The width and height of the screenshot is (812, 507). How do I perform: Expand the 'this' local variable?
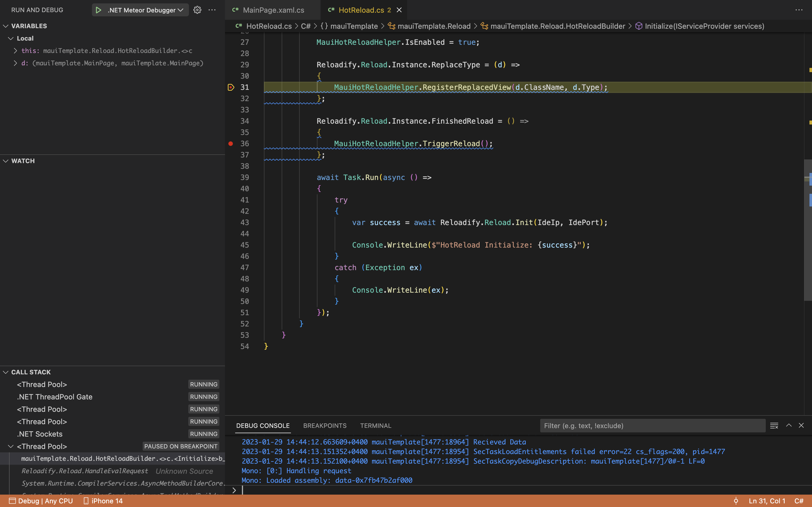point(15,51)
